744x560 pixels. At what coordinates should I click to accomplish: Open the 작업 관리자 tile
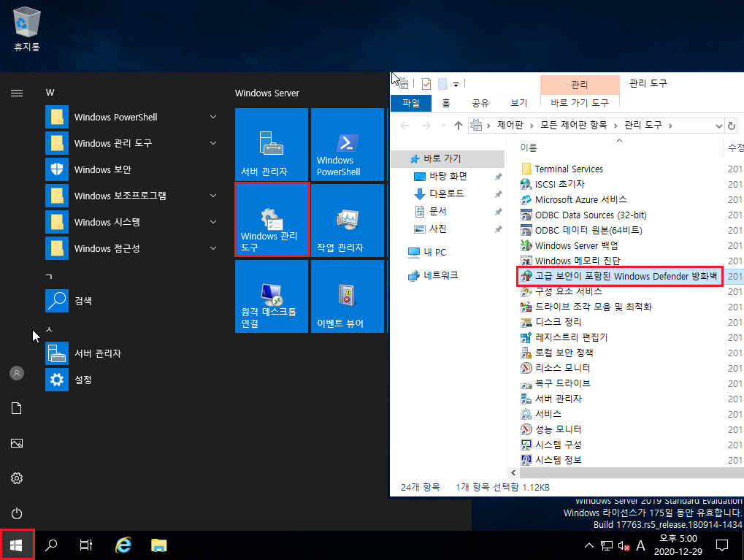pyautogui.click(x=348, y=220)
